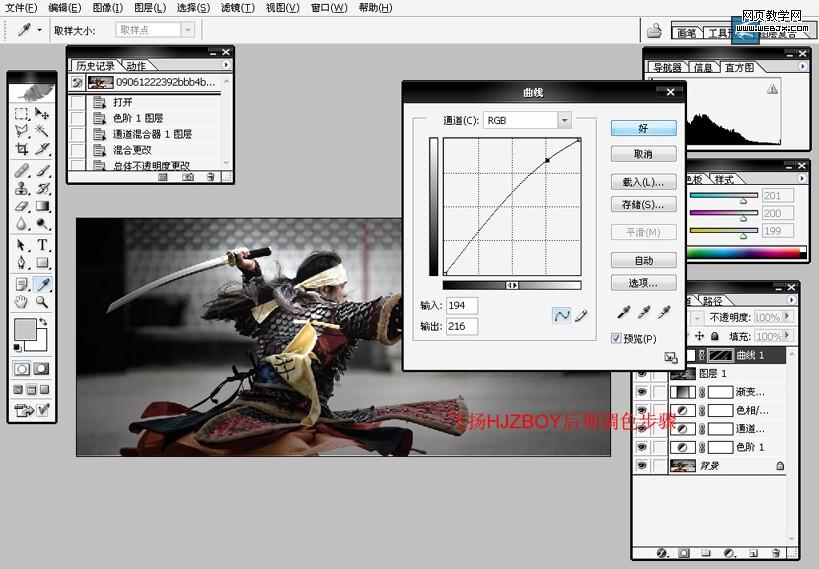The height and width of the screenshot is (569, 819).
Task: Choose the Magic Wand tool
Action: (x=43, y=130)
